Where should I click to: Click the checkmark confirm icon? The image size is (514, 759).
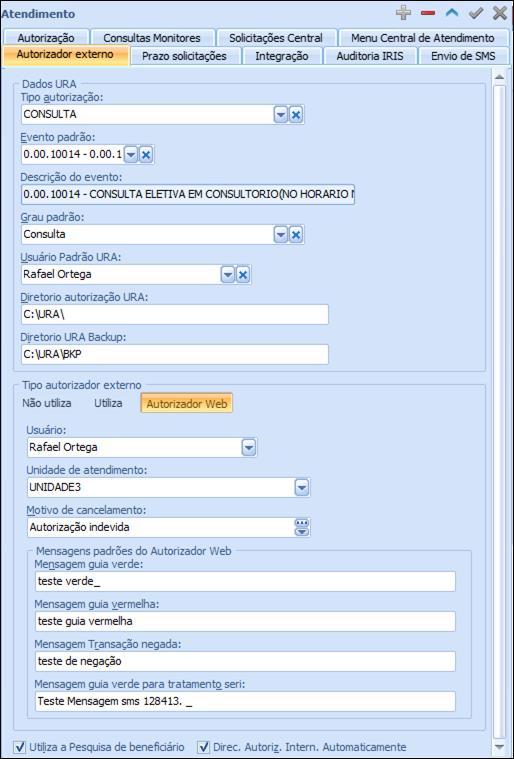(x=476, y=13)
